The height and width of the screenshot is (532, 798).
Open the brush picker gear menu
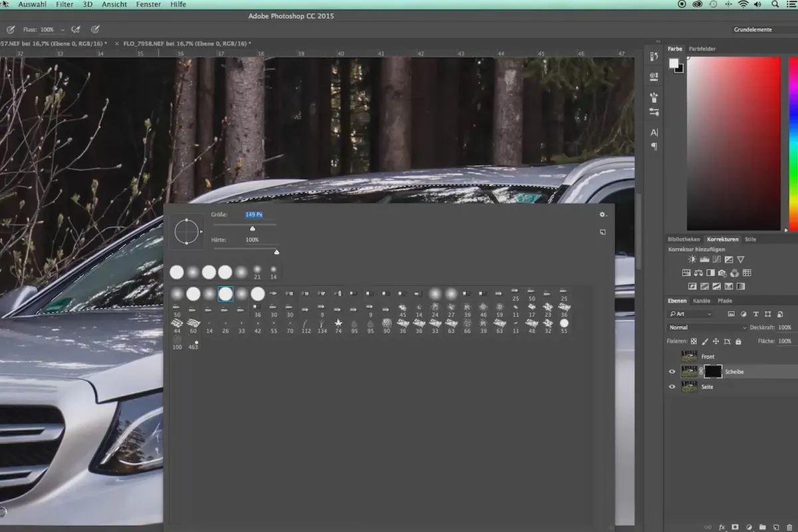(602, 215)
